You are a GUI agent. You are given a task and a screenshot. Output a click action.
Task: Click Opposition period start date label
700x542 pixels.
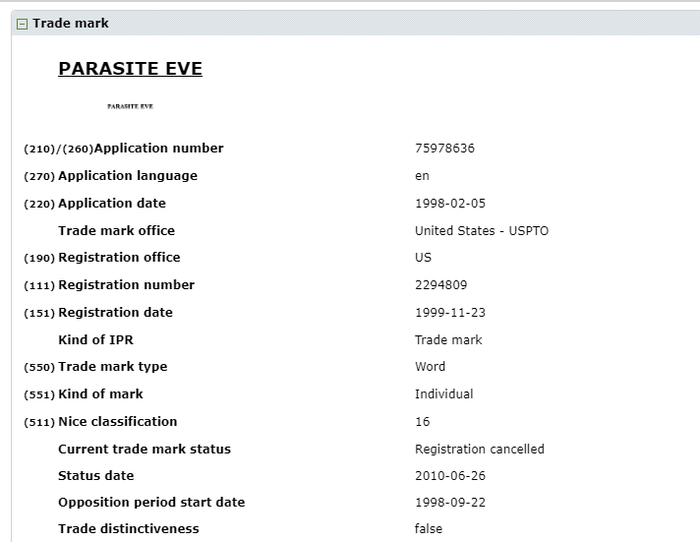point(152,503)
